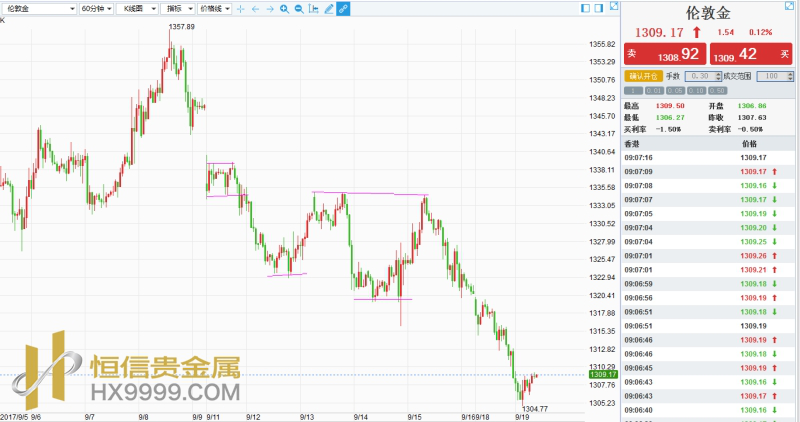Image resolution: width=800 pixels, height=422 pixels.
Task: Click the axis scale adjustment icon
Action: click(x=314, y=9)
